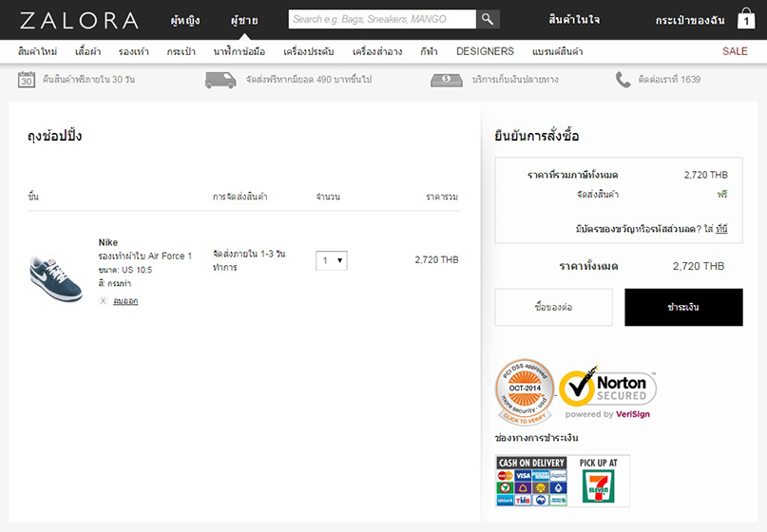Click the Cash on Delivery payment logos
This screenshot has width=767, height=532.
(x=531, y=481)
